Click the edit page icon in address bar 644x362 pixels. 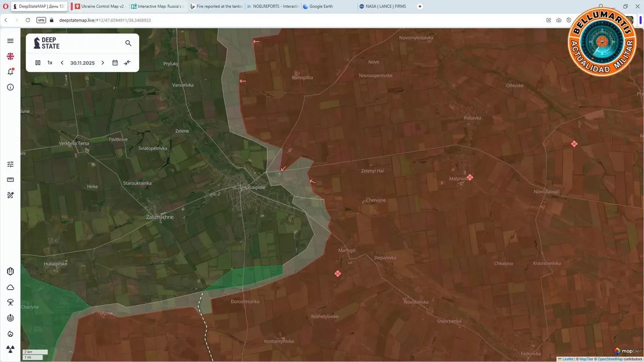548,20
